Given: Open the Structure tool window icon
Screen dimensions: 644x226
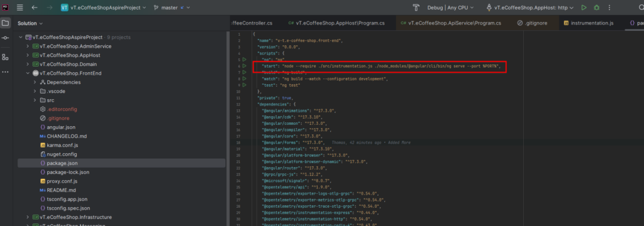Looking at the screenshot, I should [x=5, y=57].
